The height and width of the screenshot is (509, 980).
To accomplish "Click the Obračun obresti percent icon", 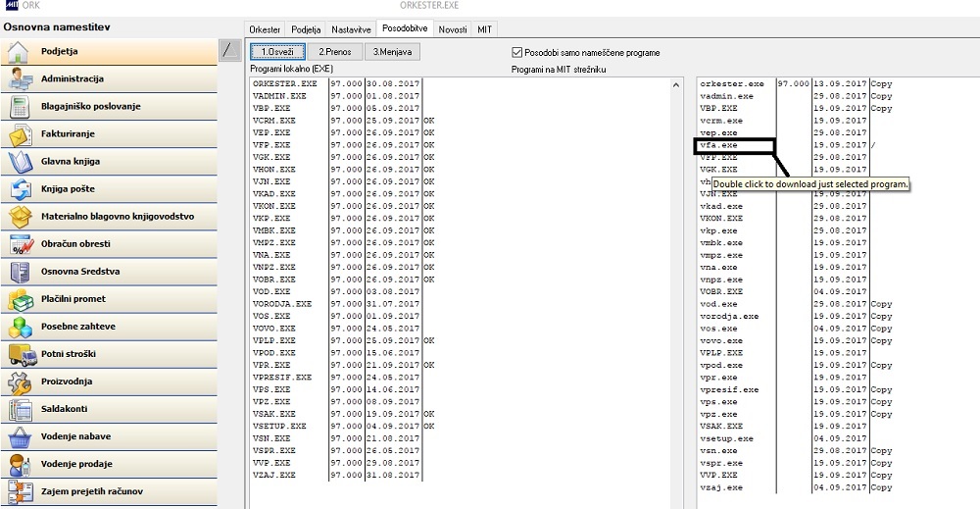I will point(22,244).
